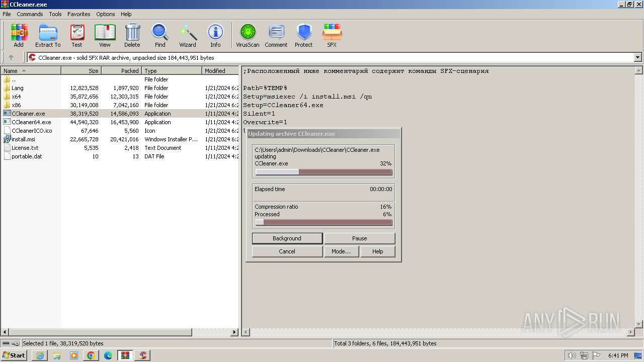
Task: Select portable.dat file
Action: pyautogui.click(x=120, y=156)
